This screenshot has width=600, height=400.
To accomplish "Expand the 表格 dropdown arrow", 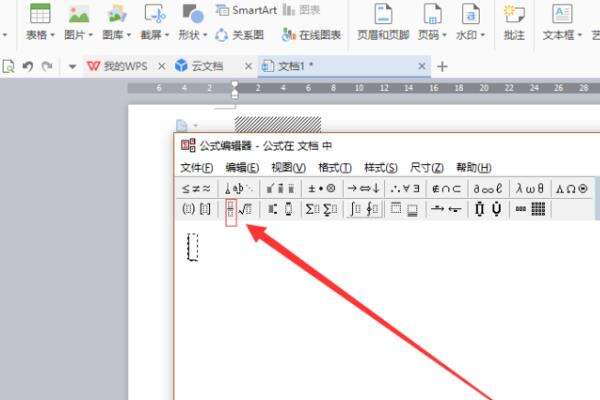I will [53, 35].
